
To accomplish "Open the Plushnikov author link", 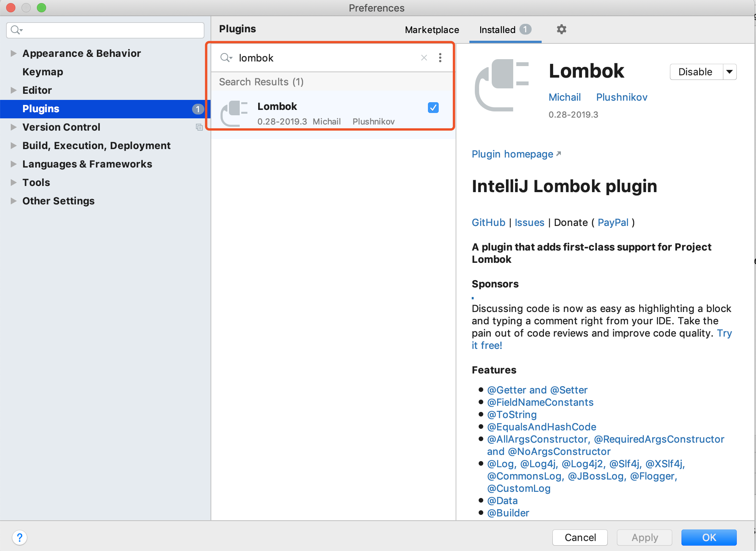I will pyautogui.click(x=622, y=97).
